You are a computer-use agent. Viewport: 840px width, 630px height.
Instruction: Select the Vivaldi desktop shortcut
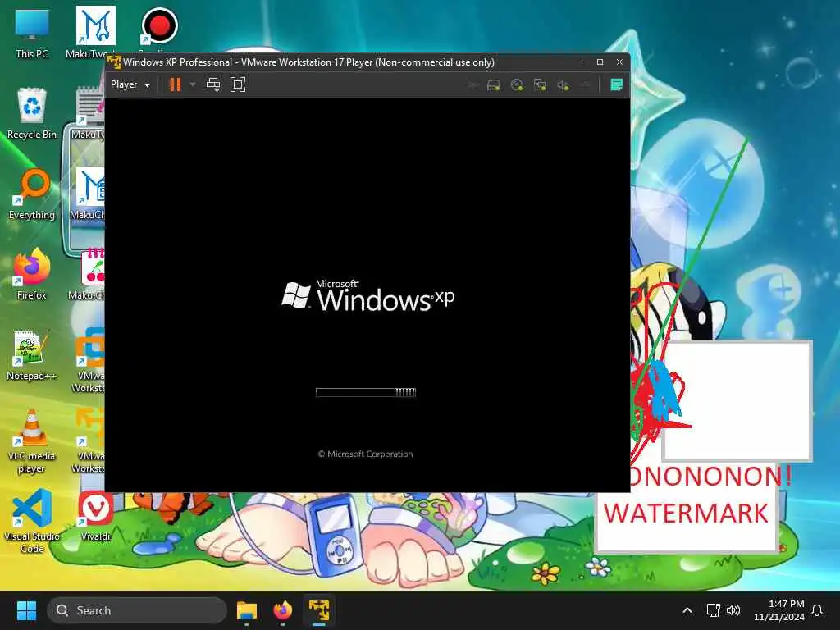[96, 515]
